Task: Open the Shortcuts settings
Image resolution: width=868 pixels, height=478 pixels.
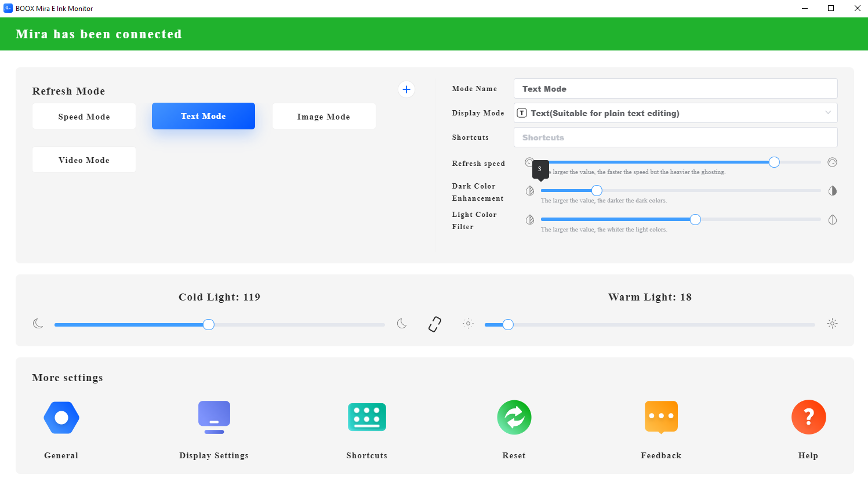Action: (x=366, y=417)
